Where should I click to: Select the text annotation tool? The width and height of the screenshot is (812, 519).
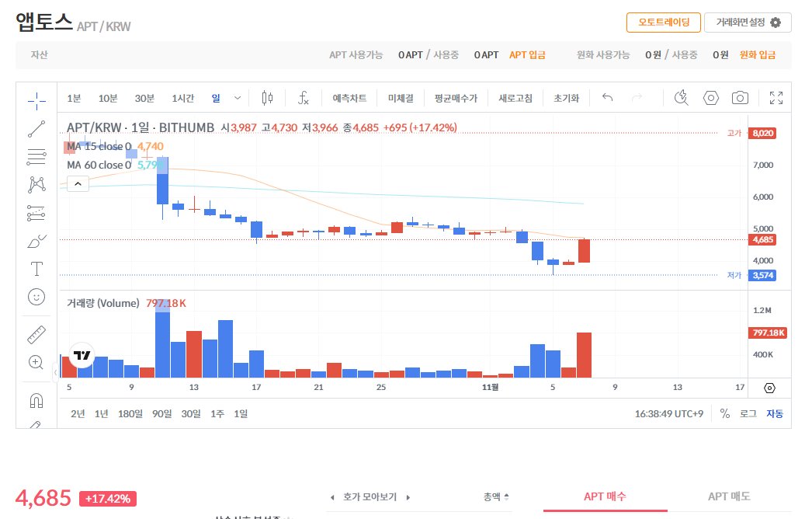pyautogui.click(x=36, y=269)
